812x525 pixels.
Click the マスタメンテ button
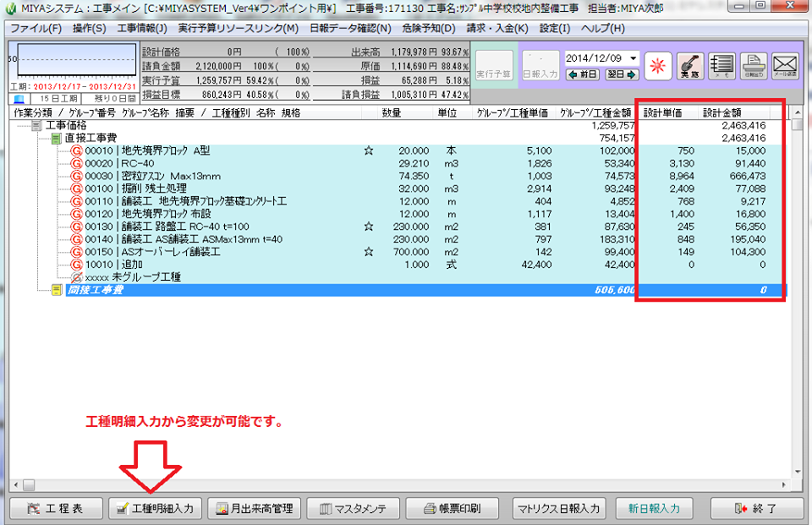pos(354,508)
